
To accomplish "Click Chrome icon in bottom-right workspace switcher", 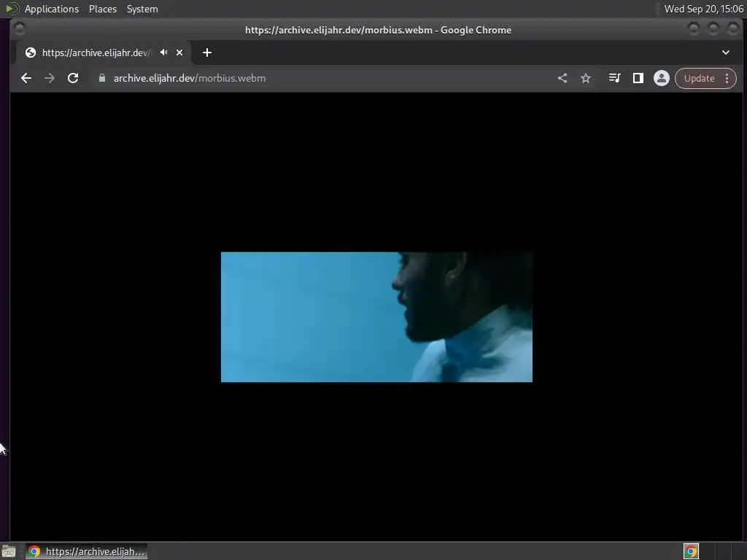I will pyautogui.click(x=692, y=551).
